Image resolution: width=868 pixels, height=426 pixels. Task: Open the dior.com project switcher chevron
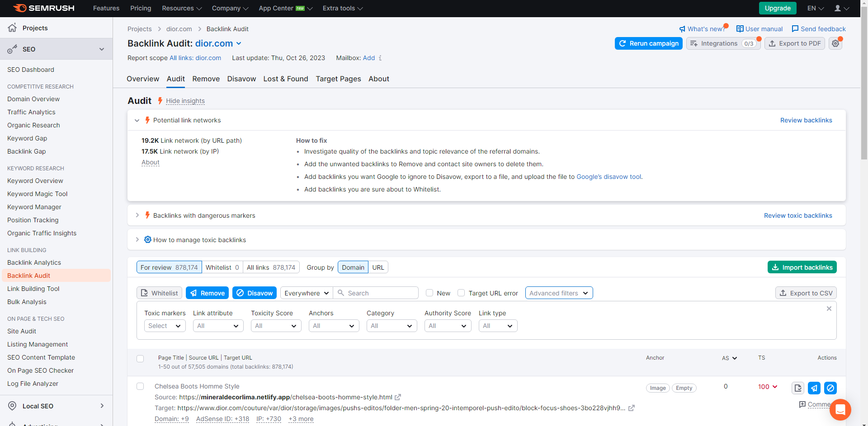pyautogui.click(x=239, y=43)
